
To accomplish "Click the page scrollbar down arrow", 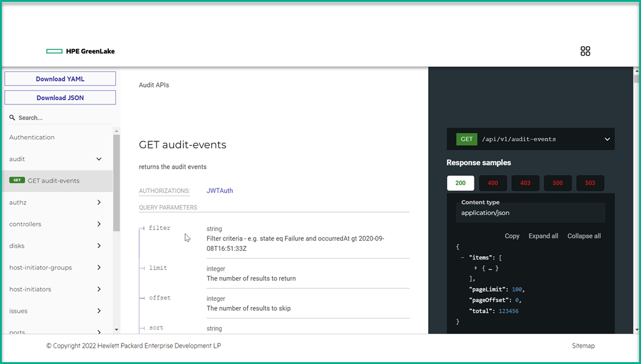I will click(636, 329).
